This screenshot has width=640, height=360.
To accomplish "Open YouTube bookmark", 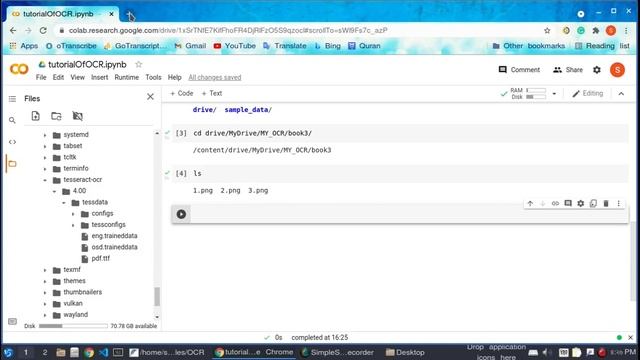I will pyautogui.click(x=235, y=46).
